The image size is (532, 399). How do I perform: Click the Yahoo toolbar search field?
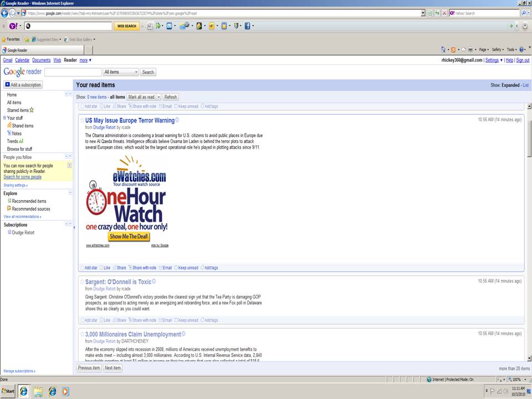tap(68, 26)
